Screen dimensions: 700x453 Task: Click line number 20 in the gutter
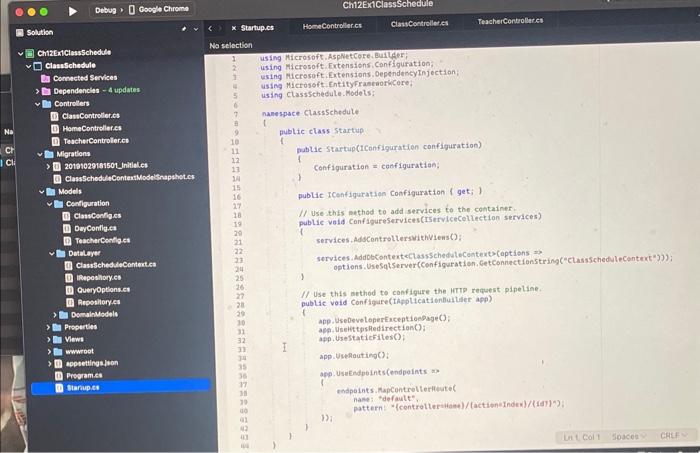click(238, 233)
